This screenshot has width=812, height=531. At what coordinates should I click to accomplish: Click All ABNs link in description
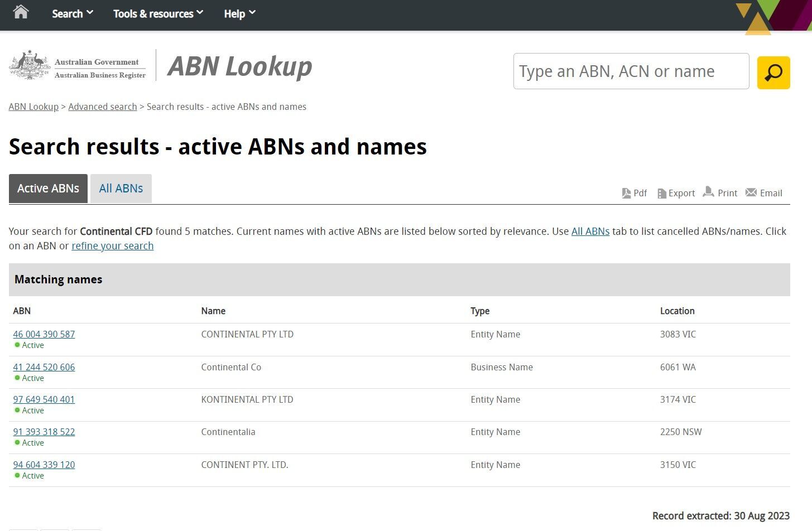(590, 231)
